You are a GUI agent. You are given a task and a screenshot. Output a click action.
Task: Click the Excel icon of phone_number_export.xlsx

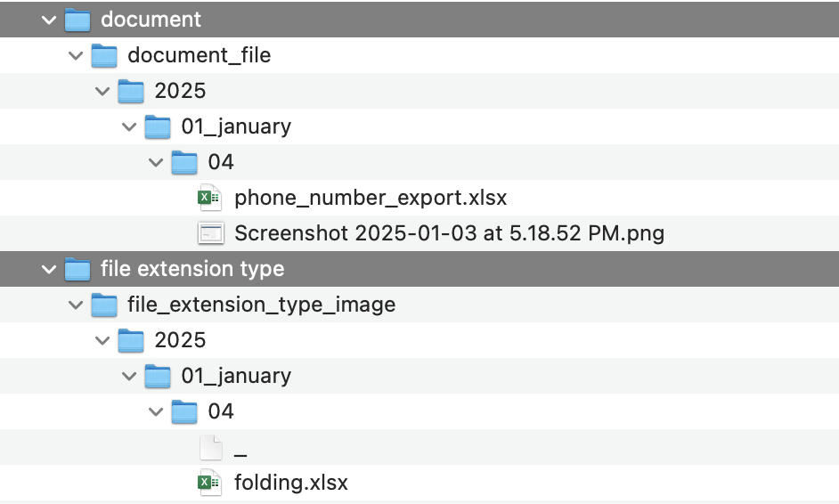[x=210, y=198]
